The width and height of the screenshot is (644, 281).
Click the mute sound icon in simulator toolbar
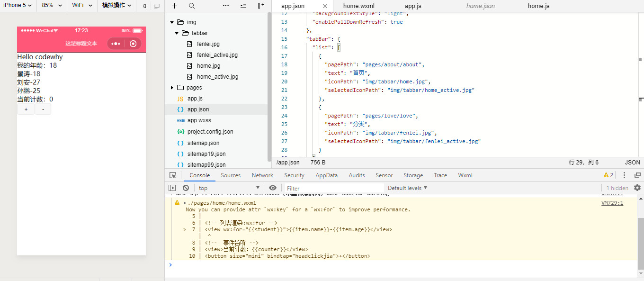tap(144, 6)
